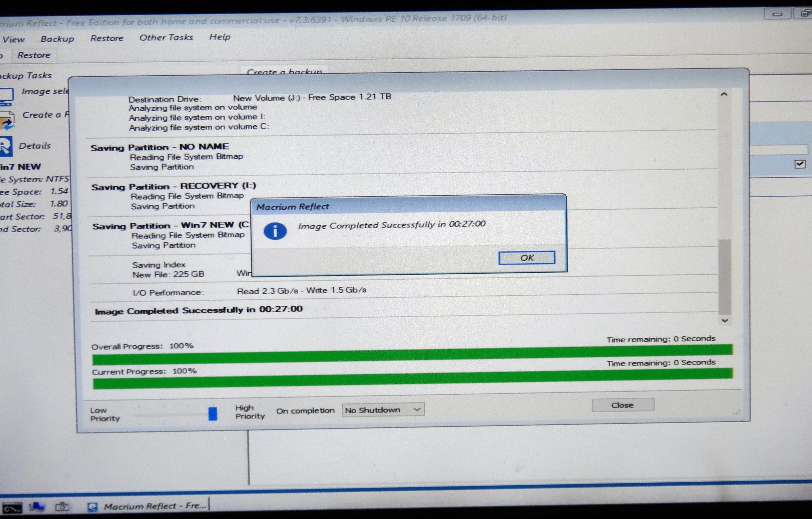Open the Backup menu
The height and width of the screenshot is (519, 812).
[x=57, y=39]
